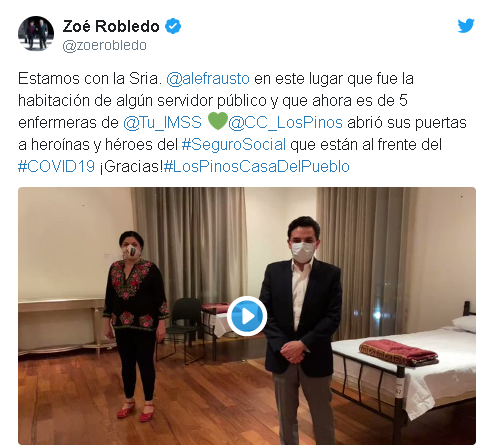
Task: Click the Twitter bird logo
Action: (x=466, y=26)
